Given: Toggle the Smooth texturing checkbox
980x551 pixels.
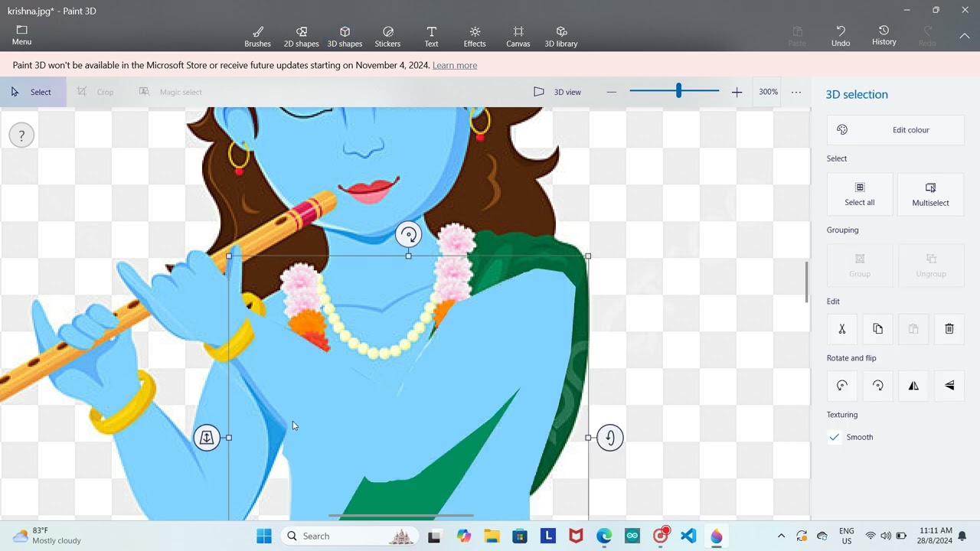Looking at the screenshot, I should [835, 437].
